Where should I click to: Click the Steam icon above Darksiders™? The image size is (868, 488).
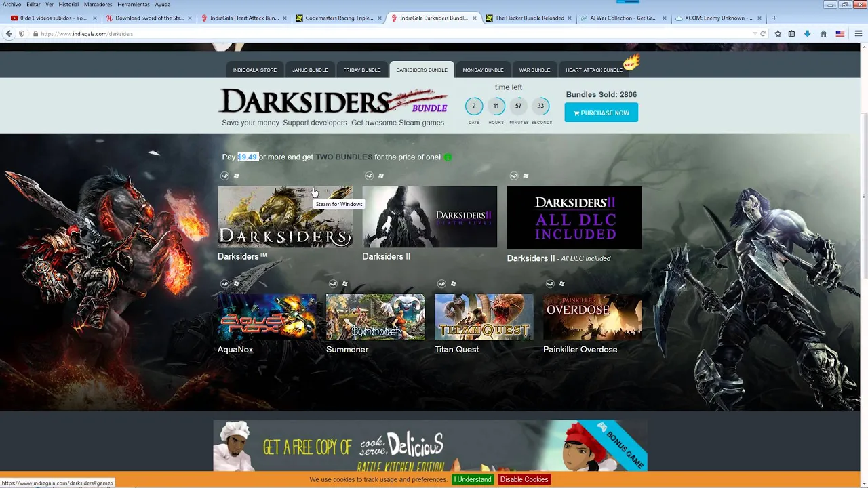(x=224, y=176)
